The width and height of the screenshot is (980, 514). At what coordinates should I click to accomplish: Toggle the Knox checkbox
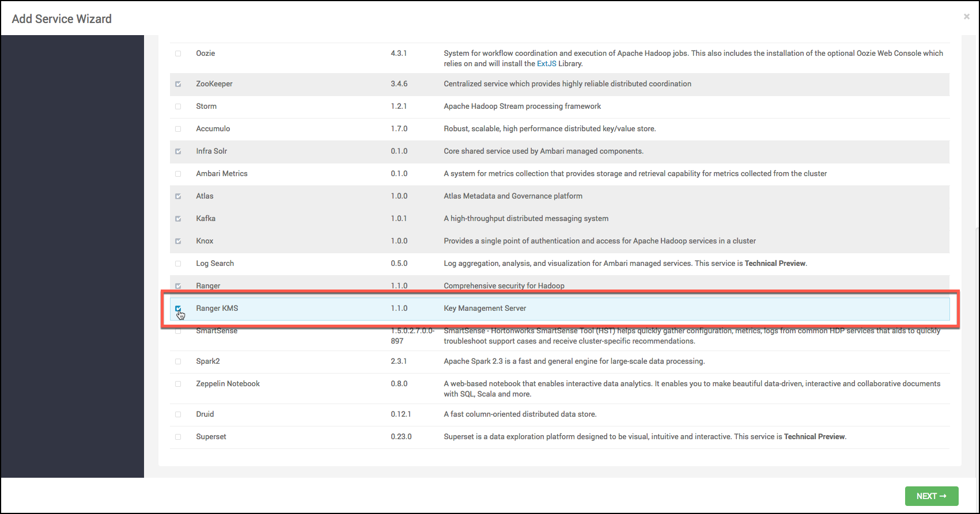[x=178, y=241]
